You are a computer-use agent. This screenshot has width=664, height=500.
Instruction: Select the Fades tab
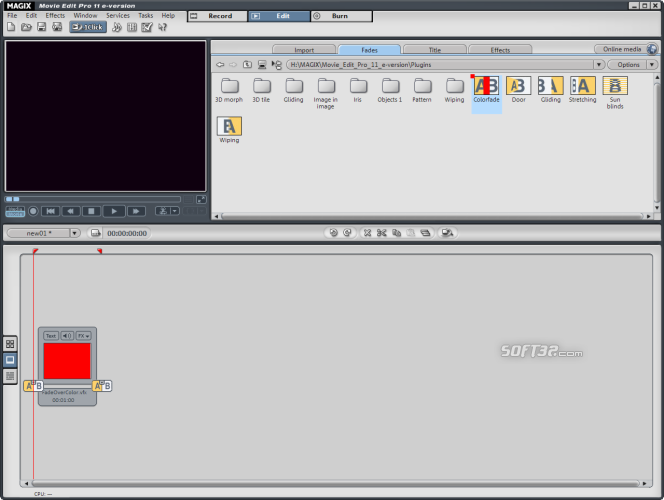(x=369, y=50)
